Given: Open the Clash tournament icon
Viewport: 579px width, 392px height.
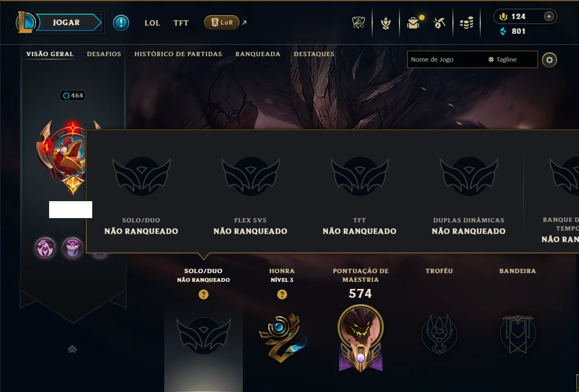Looking at the screenshot, I should (358, 23).
